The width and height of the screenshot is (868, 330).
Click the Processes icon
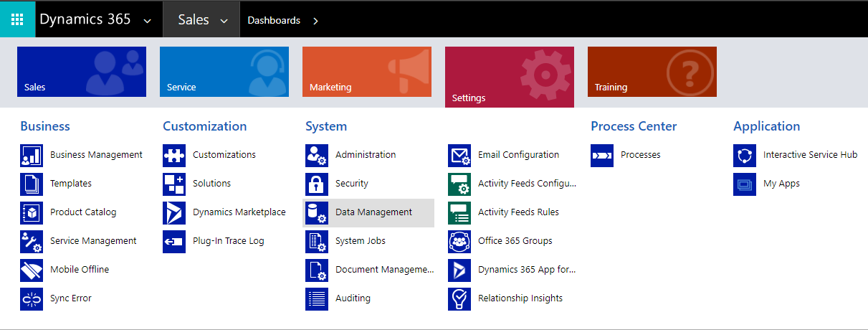602,156
